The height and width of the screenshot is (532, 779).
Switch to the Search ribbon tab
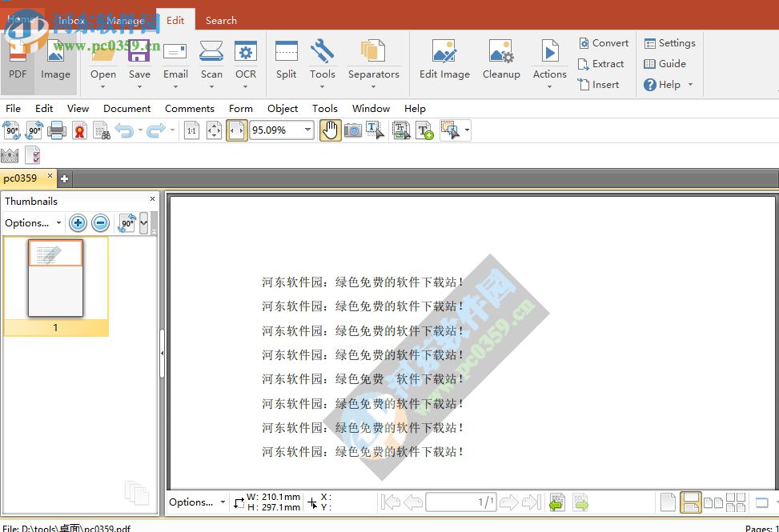pos(221,20)
